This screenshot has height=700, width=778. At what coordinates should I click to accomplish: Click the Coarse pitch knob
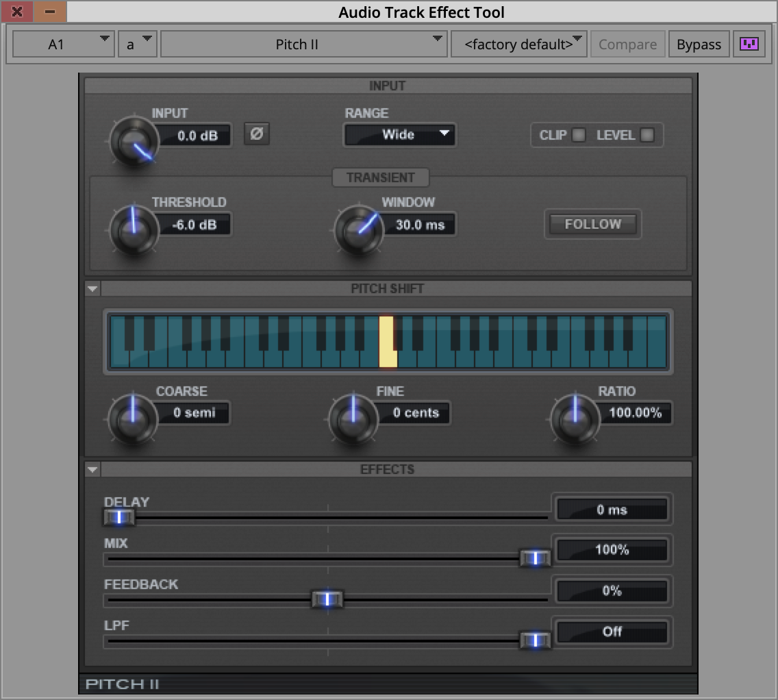[132, 418]
